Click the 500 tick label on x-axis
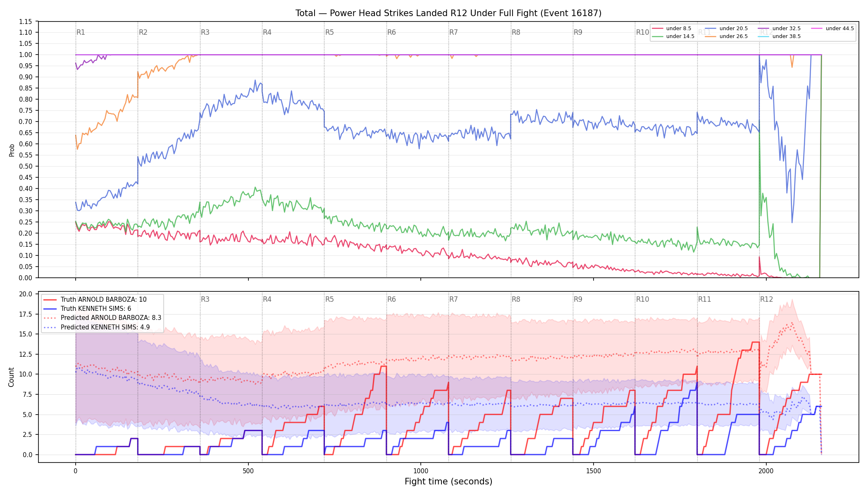The height and width of the screenshot is (496, 868). [248, 471]
